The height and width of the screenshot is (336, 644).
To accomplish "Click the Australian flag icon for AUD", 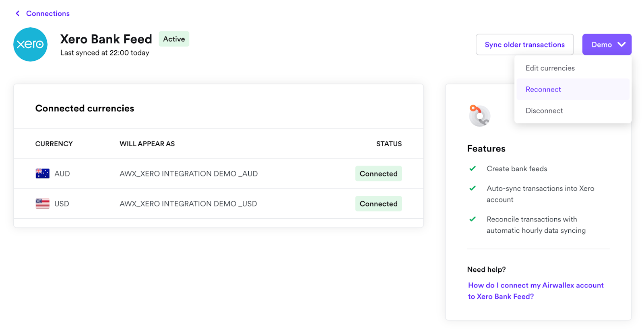I will (x=43, y=174).
